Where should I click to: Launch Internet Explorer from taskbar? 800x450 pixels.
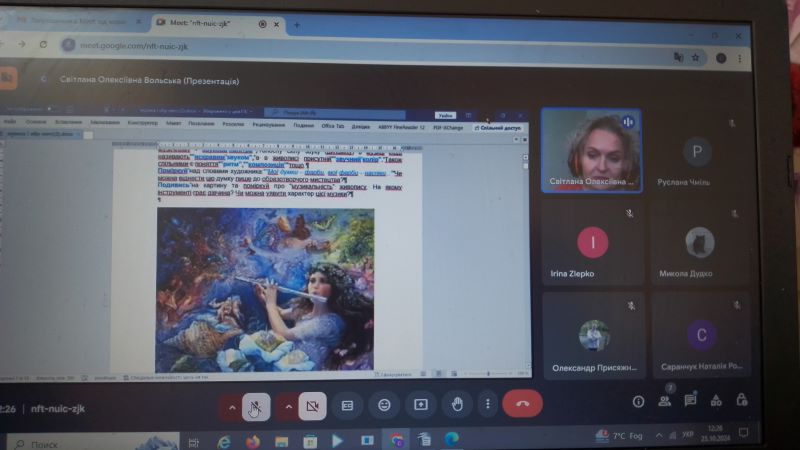click(x=223, y=442)
